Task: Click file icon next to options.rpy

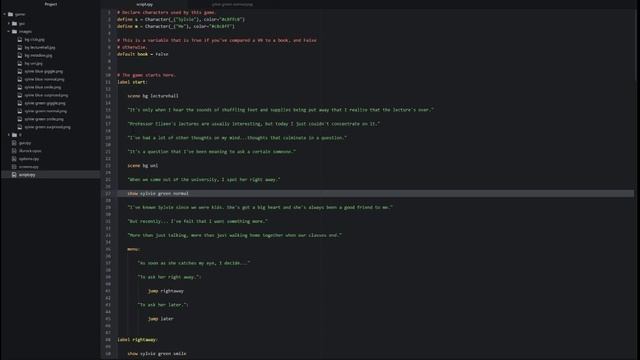Action: point(14,159)
